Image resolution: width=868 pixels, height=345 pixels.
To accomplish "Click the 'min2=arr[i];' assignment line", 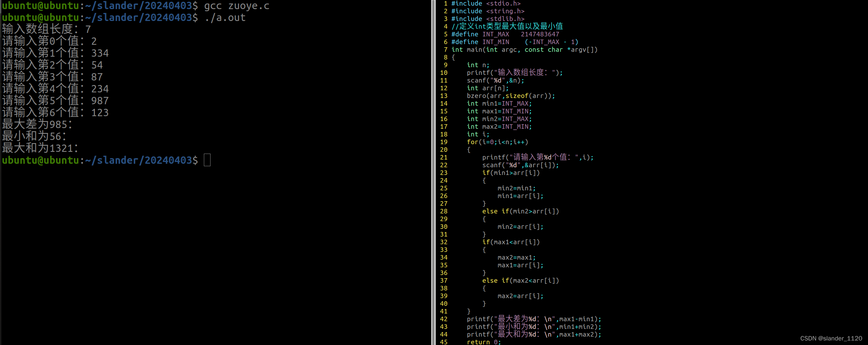I will click(x=521, y=227).
